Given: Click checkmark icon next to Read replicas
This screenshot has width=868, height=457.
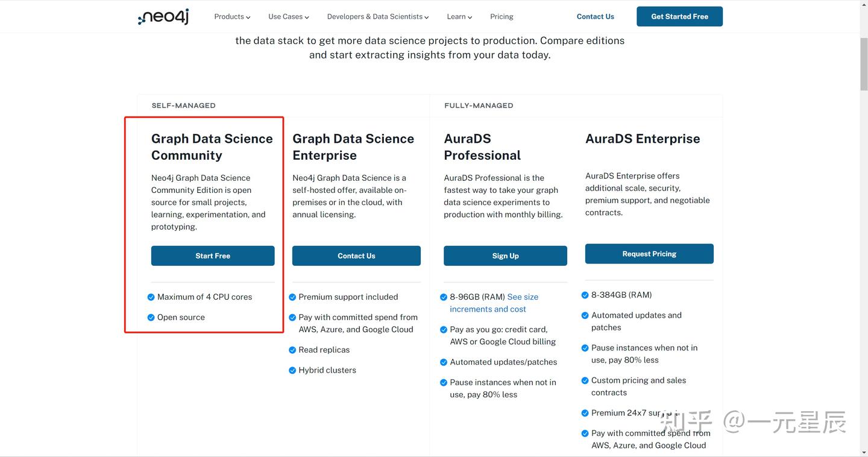Looking at the screenshot, I should pyautogui.click(x=292, y=350).
